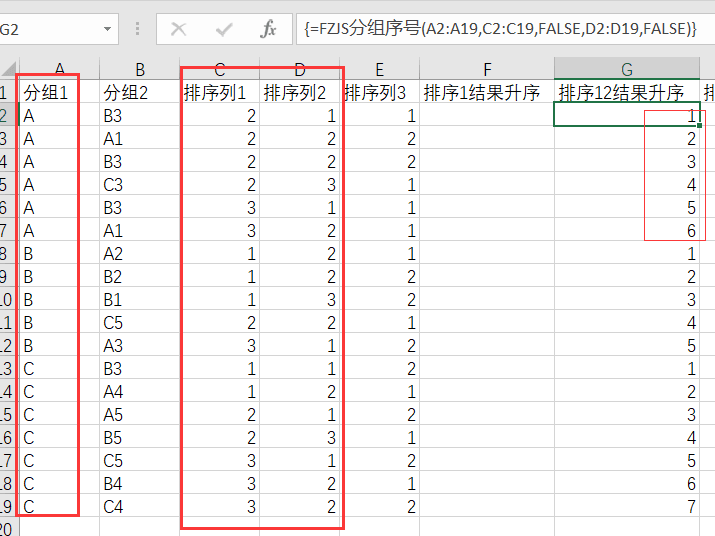This screenshot has width=715, height=536.
Task: Click cell G19 containing 7
Action: (x=627, y=506)
